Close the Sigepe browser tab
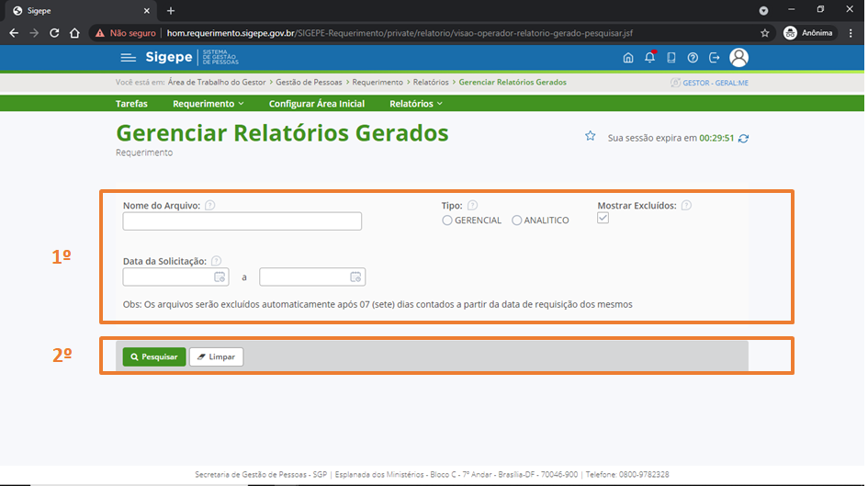 147,10
